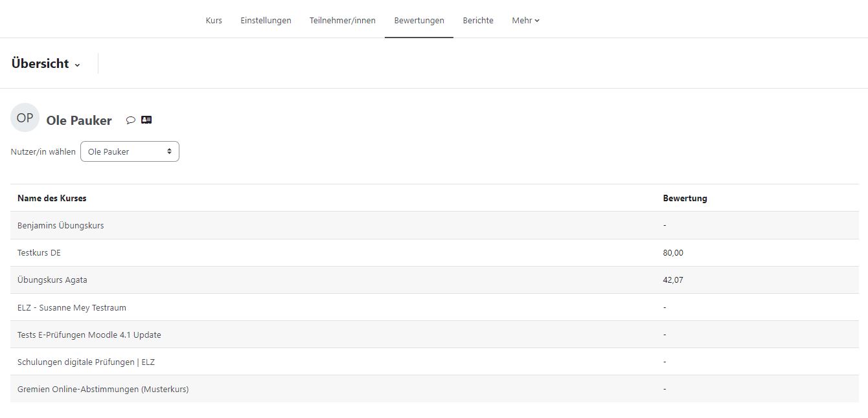Expand the Übersicht dropdown
This screenshot has width=868, height=418.
(x=46, y=64)
